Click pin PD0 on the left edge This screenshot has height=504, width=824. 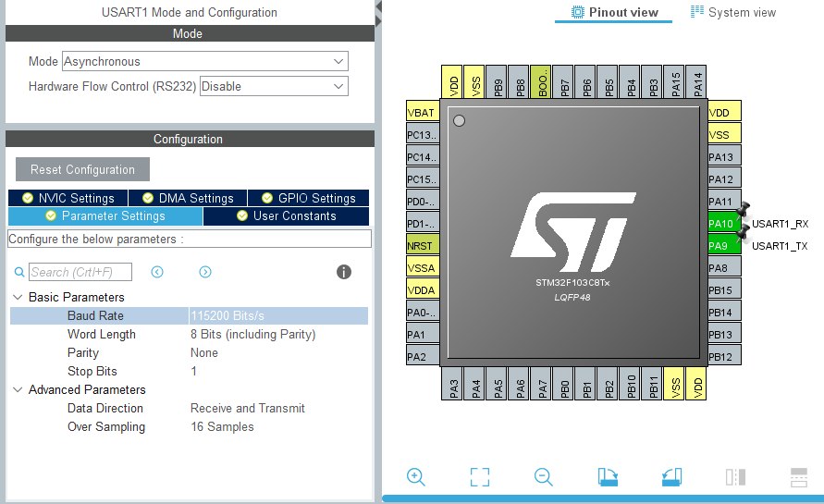423,202
